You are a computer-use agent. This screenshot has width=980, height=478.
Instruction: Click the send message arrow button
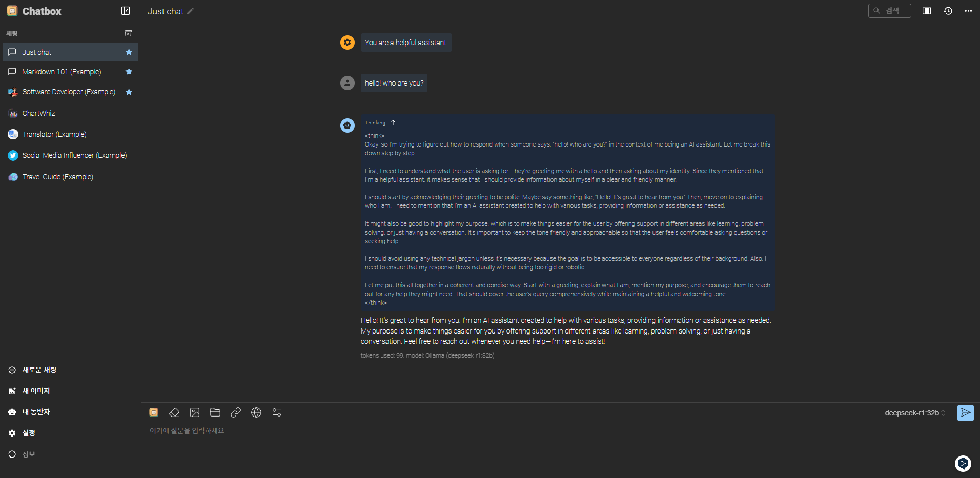966,413
